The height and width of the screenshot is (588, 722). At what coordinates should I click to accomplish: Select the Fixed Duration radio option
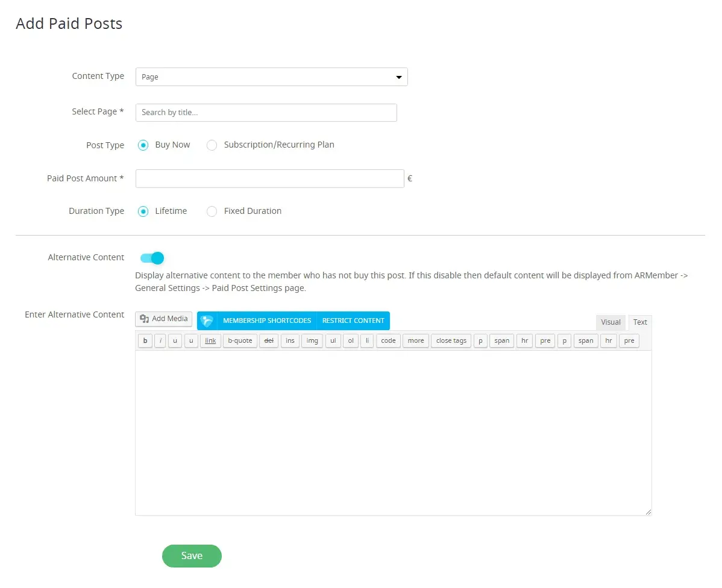point(212,211)
